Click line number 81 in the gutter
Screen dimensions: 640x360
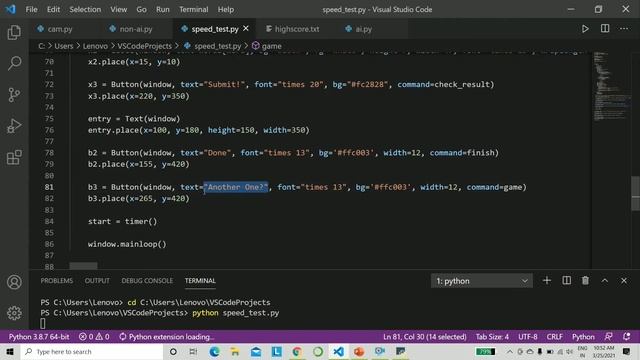pyautogui.click(x=49, y=187)
